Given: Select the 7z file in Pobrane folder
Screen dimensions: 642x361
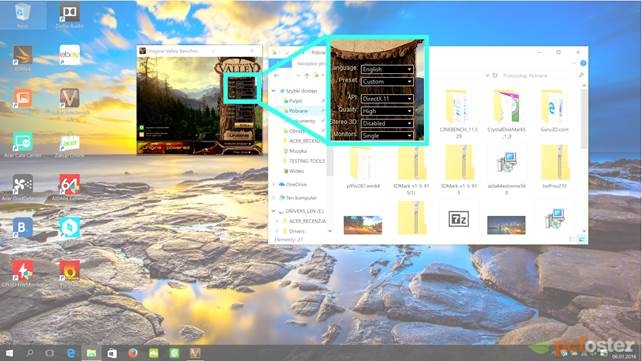Looking at the screenshot, I should click(x=459, y=220).
